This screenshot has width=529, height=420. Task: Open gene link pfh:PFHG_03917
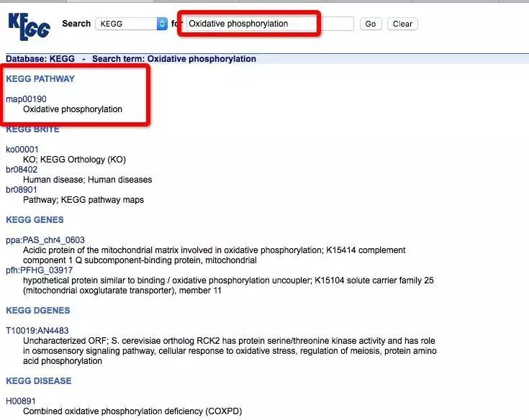[39, 270]
